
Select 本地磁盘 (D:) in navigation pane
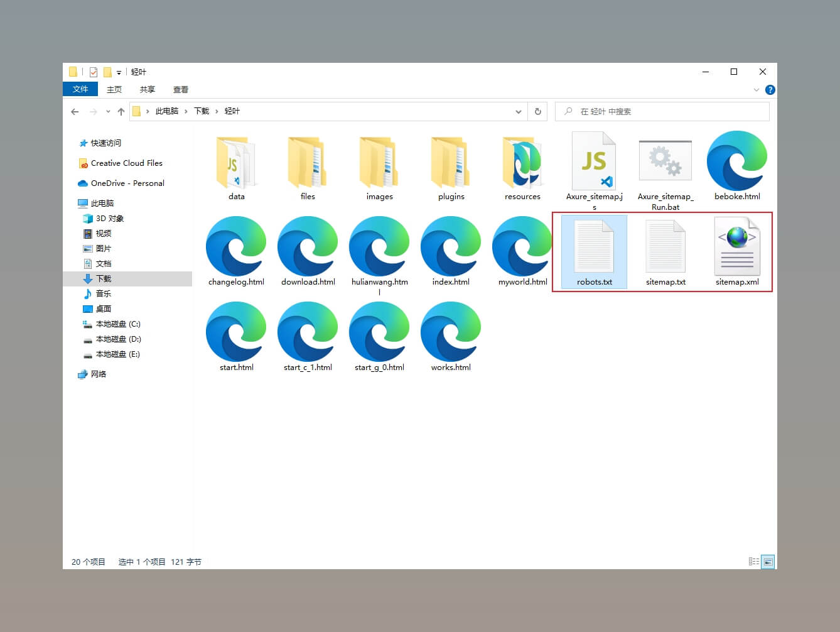pos(118,339)
